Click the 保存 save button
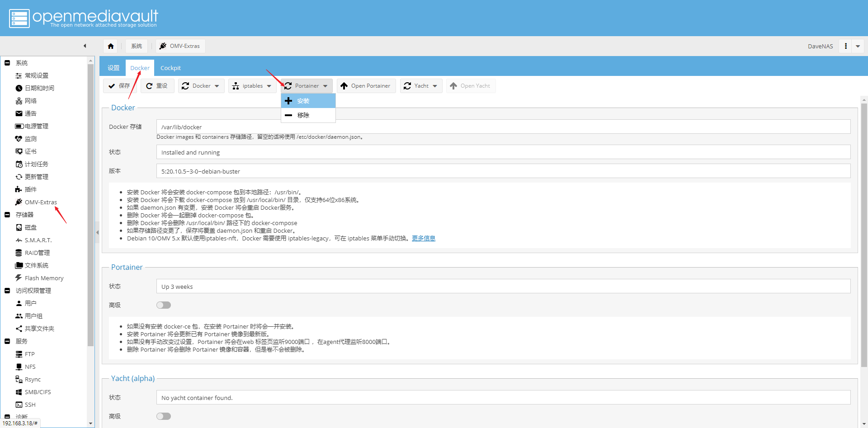Screen dimensions: 868x428 (x=119, y=86)
